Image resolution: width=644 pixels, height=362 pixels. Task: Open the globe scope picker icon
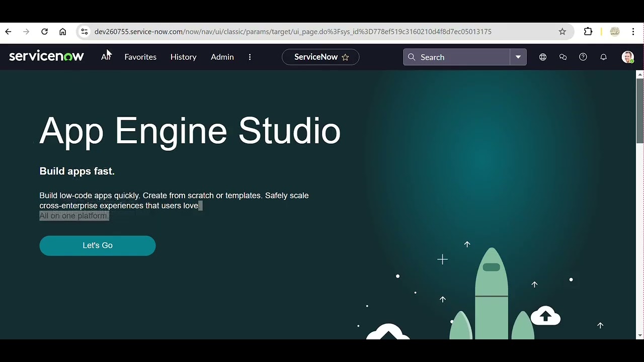coord(543,57)
